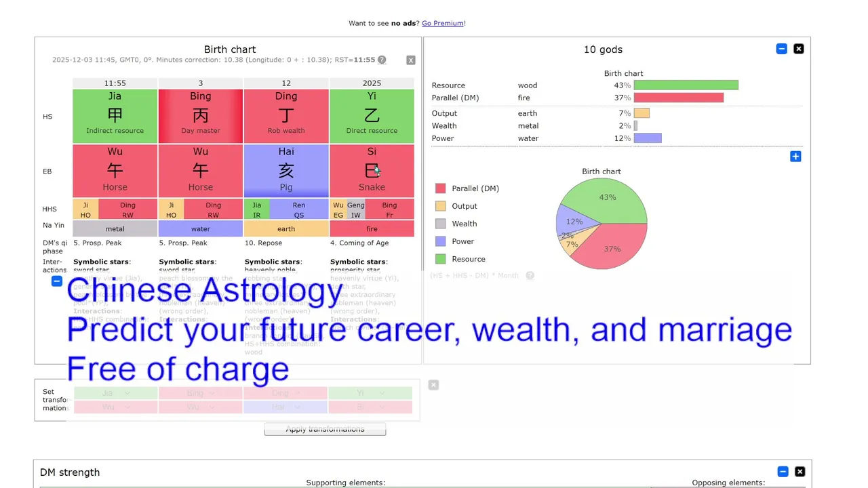
Task: Click the RST help question mark icon
Action: 382,60
